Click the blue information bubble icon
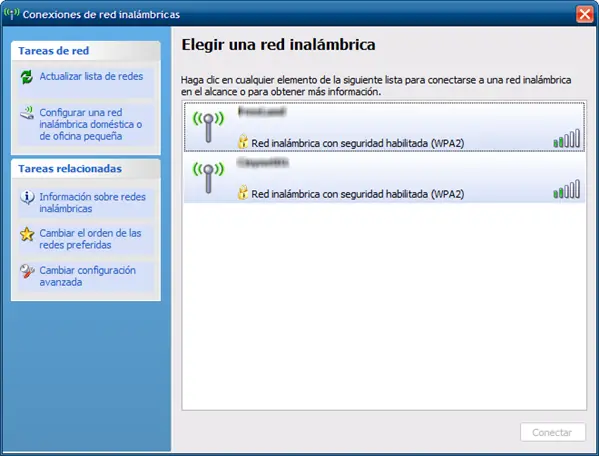Viewport: 599px width, 456px height. (x=27, y=197)
